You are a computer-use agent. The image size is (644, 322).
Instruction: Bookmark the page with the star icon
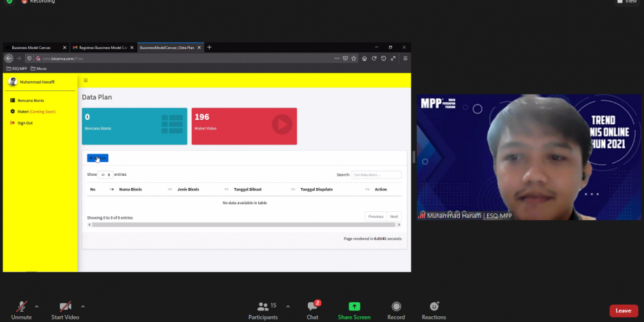tap(354, 59)
